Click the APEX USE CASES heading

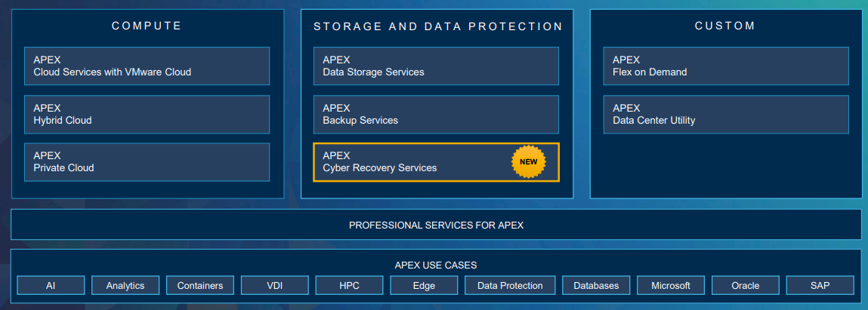[x=436, y=265]
